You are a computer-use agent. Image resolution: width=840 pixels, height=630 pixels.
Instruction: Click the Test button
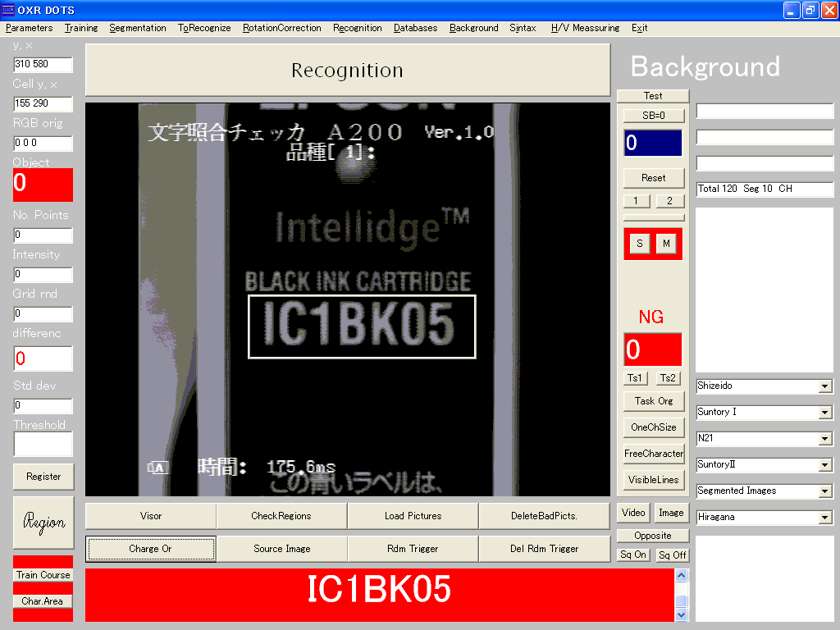[652, 96]
